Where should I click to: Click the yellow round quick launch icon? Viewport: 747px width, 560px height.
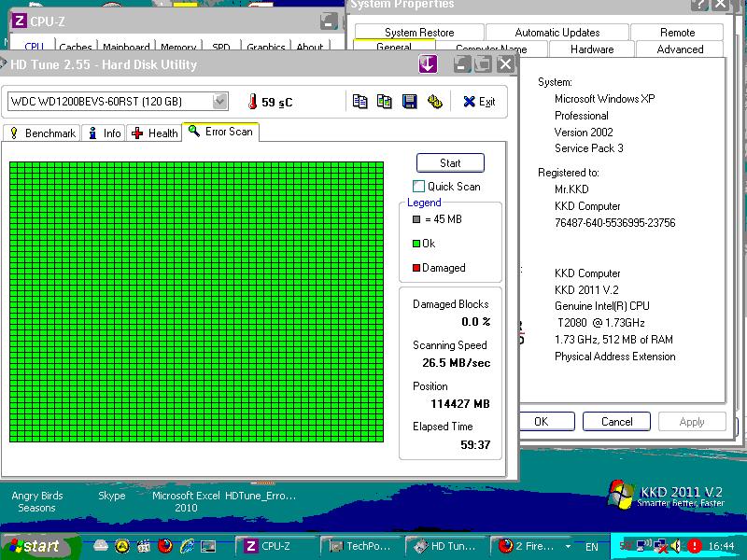pos(122,546)
